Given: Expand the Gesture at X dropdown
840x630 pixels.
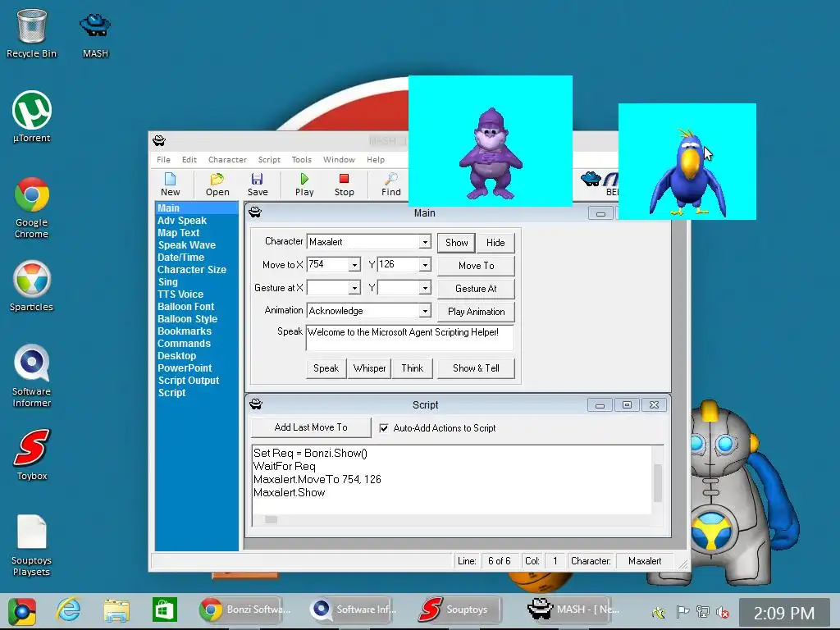Looking at the screenshot, I should (354, 288).
